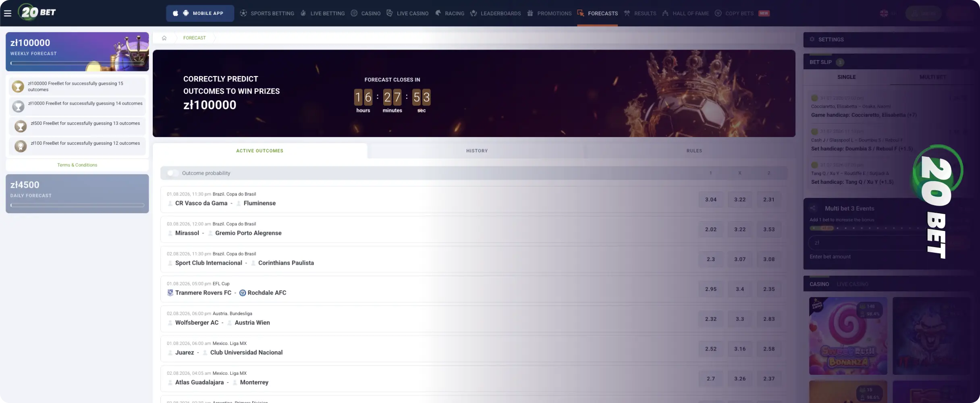This screenshot has height=403, width=980.
Task: Click the Multi bet 3 Events share icon
Action: [x=813, y=208]
